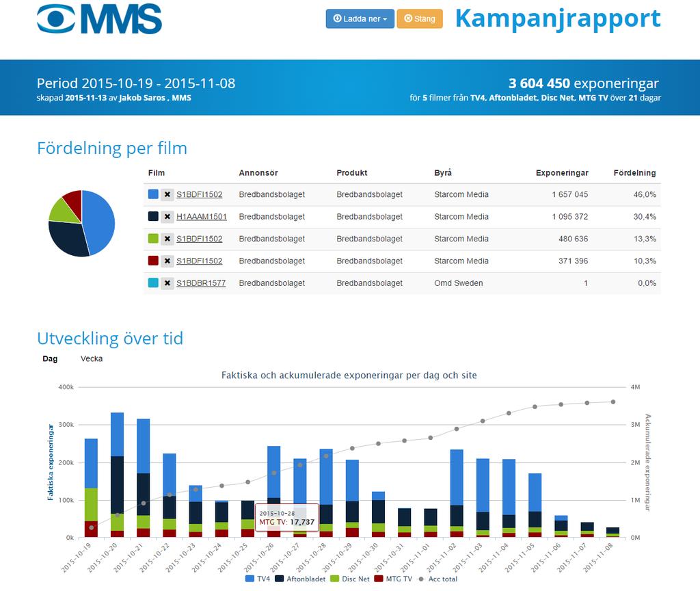Screen dimensions: 700x591
Task: Click the 3 604 450 exponeringar total
Action: (584, 83)
